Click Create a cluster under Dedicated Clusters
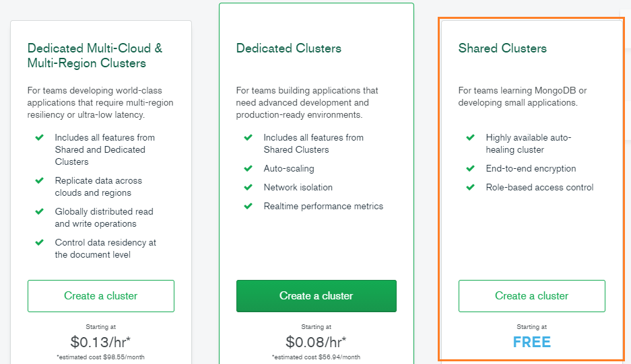 click(316, 296)
